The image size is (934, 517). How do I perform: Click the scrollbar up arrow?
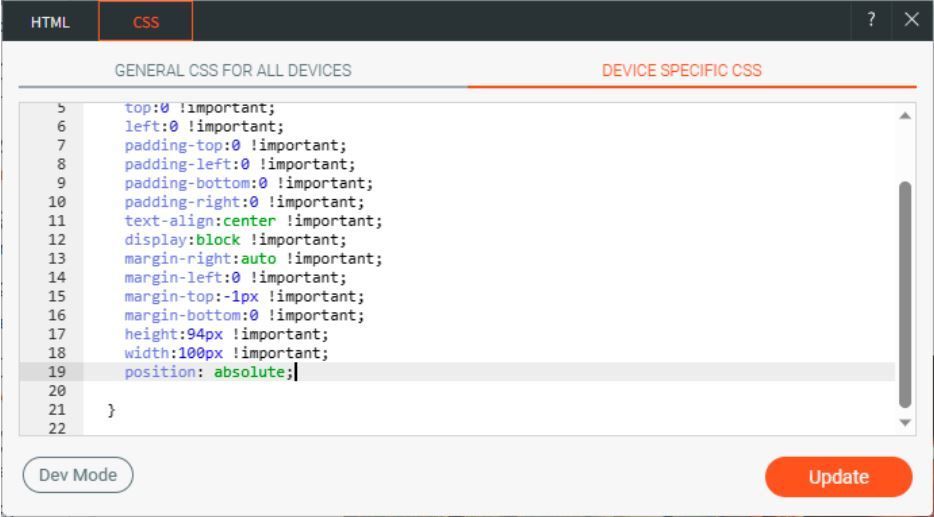point(905,116)
